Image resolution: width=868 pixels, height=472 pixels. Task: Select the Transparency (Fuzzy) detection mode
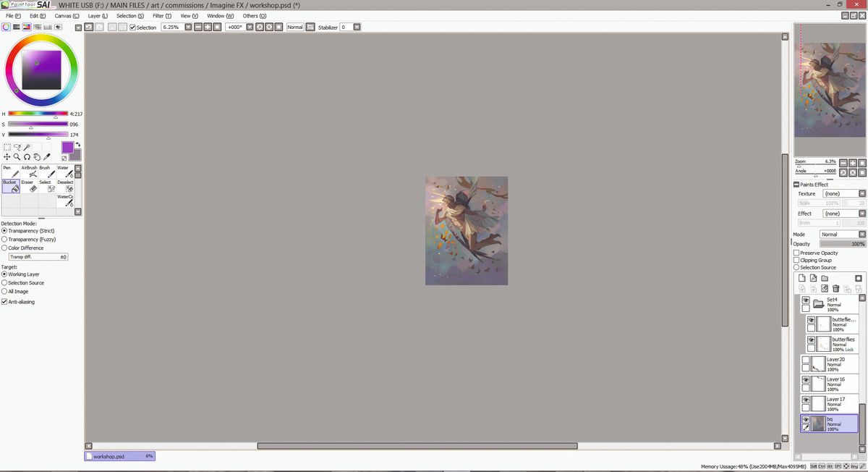pos(6,239)
